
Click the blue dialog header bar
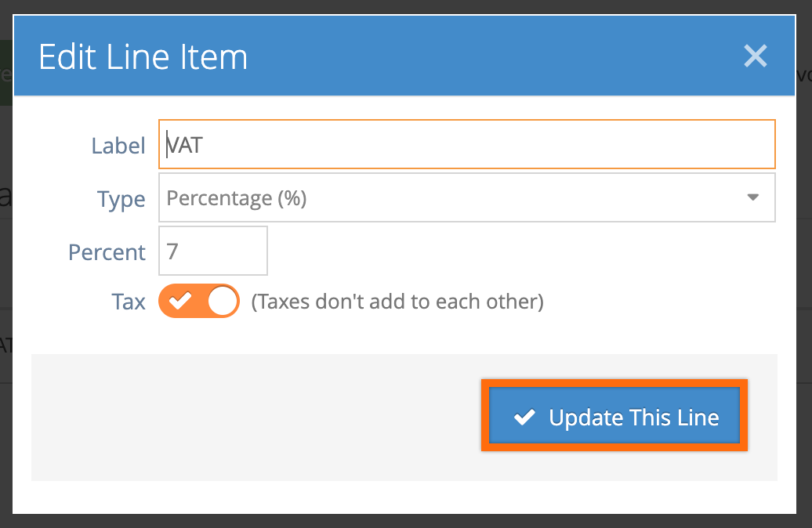(404, 56)
